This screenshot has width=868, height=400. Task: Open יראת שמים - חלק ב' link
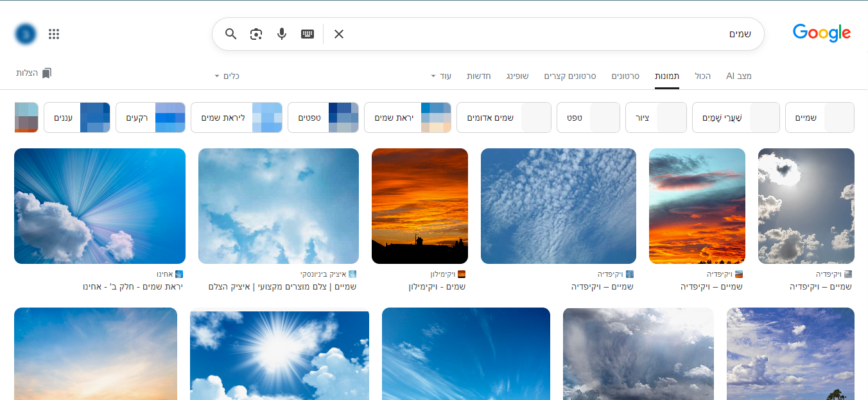(x=133, y=287)
